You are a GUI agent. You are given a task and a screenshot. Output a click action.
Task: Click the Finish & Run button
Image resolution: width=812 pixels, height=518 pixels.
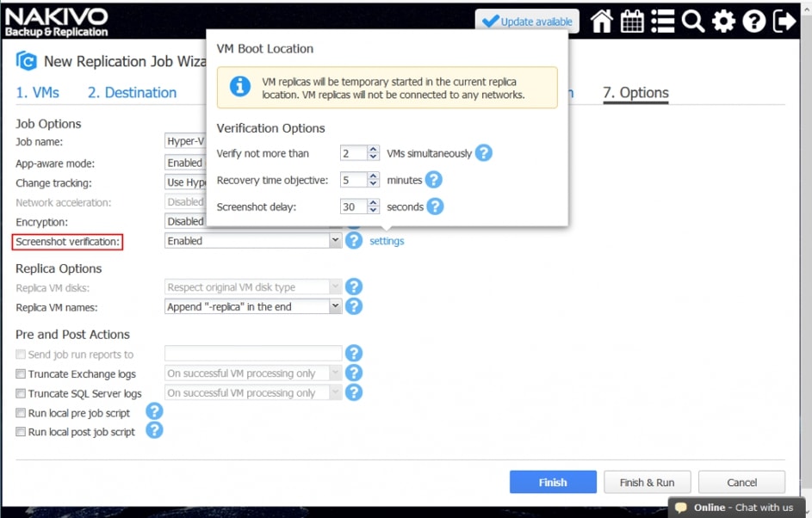point(647,483)
